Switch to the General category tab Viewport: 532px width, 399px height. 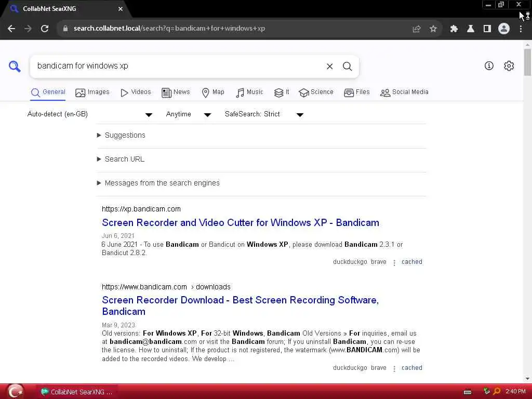[x=48, y=92]
